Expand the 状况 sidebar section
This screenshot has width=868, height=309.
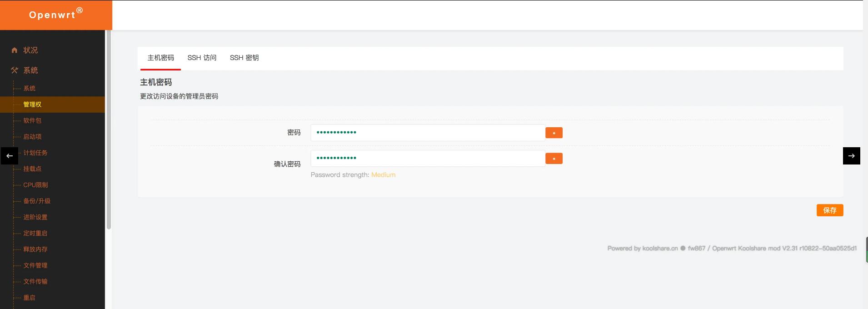click(x=30, y=50)
